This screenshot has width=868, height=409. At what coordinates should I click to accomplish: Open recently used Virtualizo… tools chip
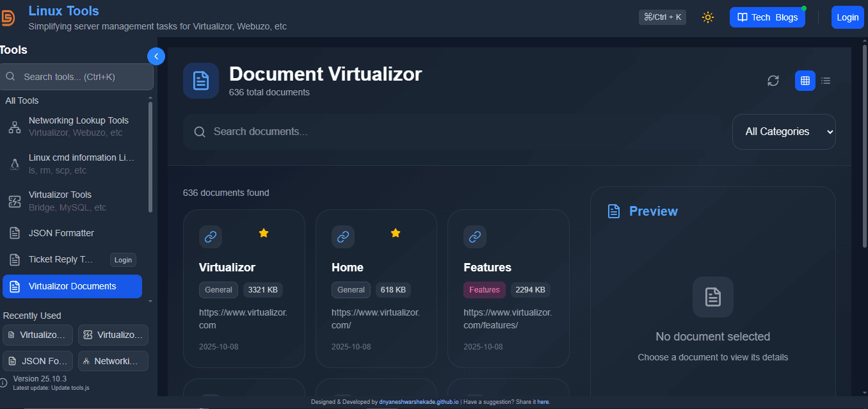pos(113,335)
